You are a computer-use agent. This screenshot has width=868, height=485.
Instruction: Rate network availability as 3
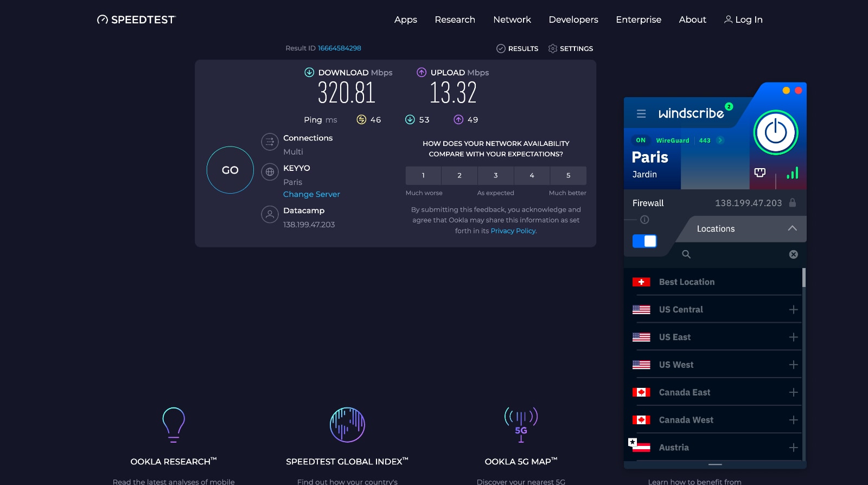(496, 175)
